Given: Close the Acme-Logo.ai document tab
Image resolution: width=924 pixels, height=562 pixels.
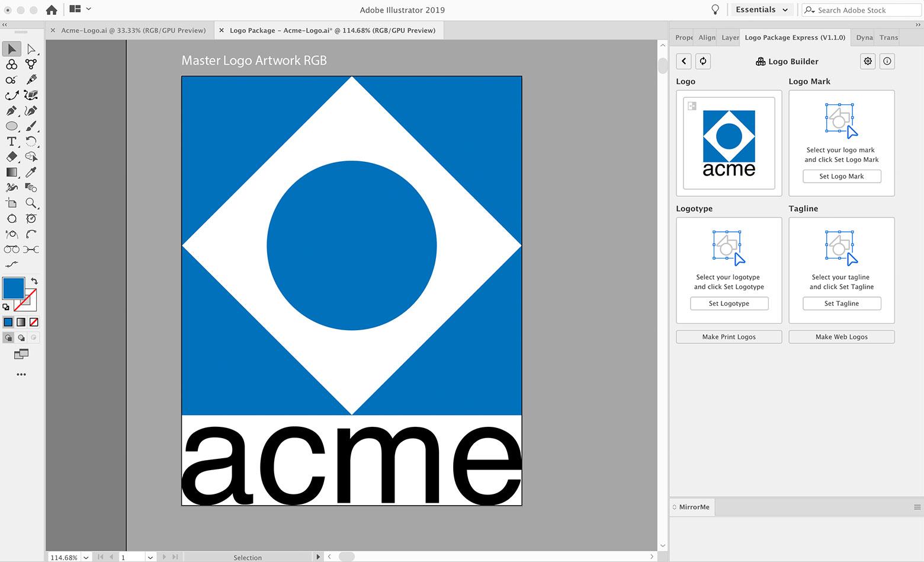Looking at the screenshot, I should (x=53, y=30).
